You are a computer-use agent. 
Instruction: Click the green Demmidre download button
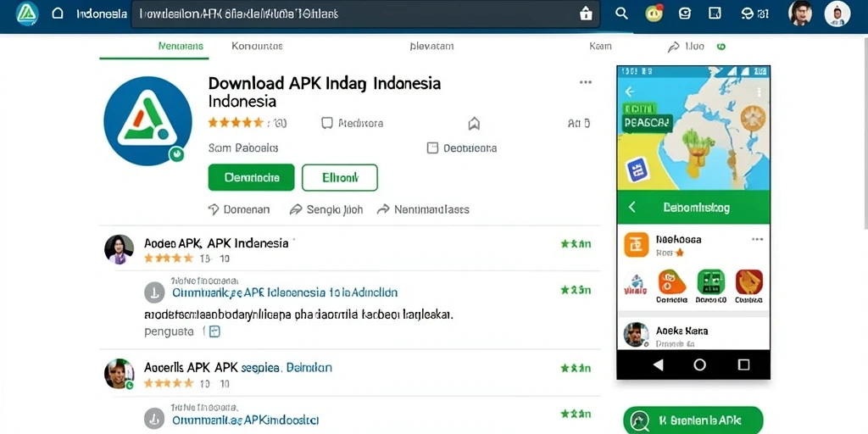click(251, 178)
